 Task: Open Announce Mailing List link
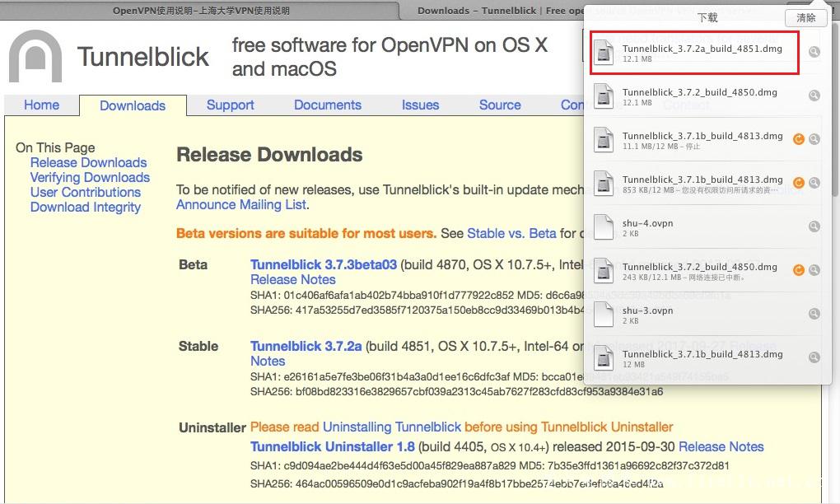[241, 204]
